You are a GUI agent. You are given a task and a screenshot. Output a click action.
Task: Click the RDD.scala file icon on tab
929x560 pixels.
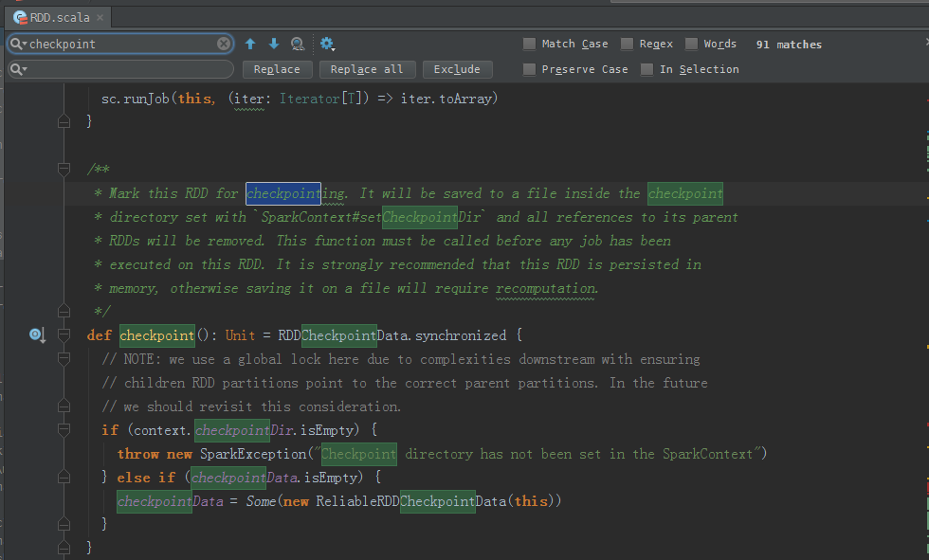coord(20,18)
